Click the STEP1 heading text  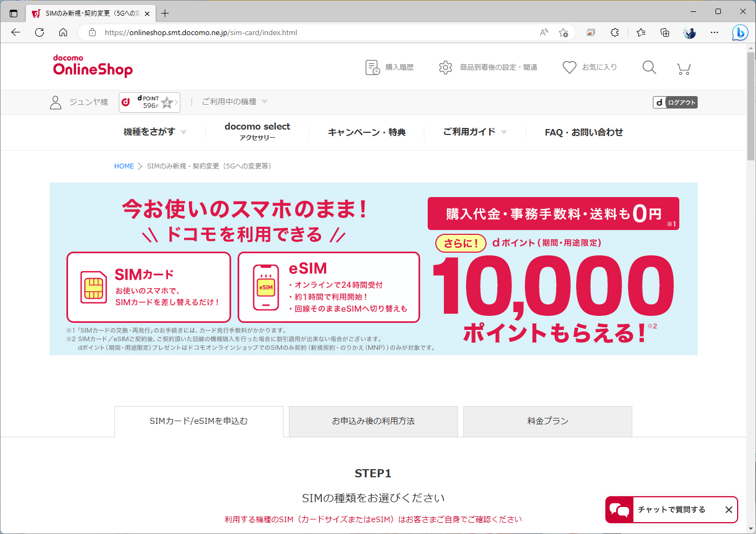point(373,474)
